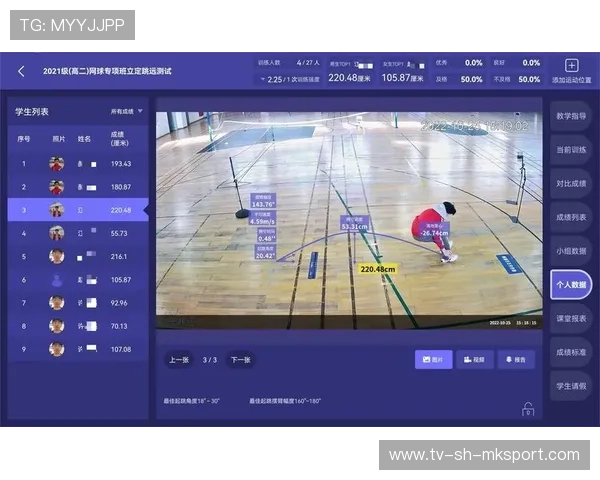Open the 学生请假 side tab
Image resolution: width=600 pixels, height=480 pixels.
(x=571, y=386)
